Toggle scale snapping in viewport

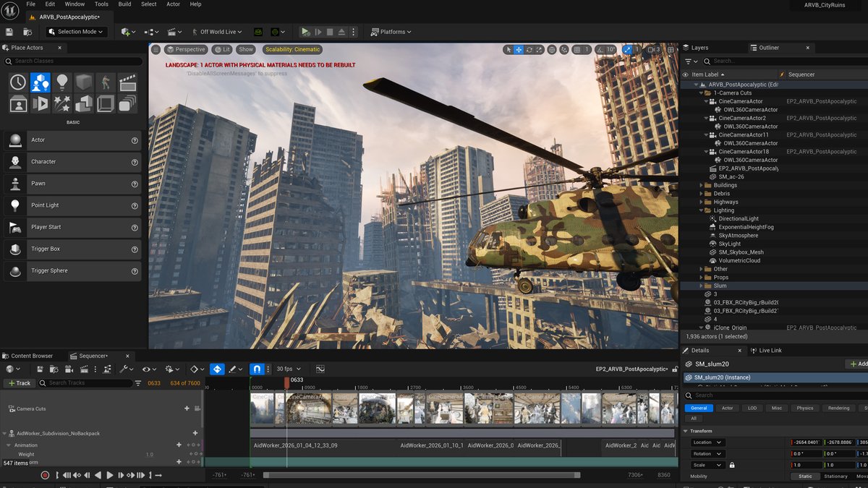[x=627, y=50]
